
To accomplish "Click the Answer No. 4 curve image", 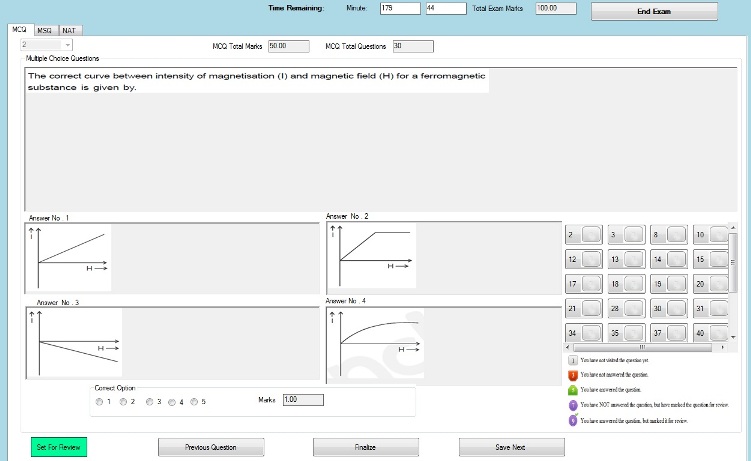I will point(370,342).
